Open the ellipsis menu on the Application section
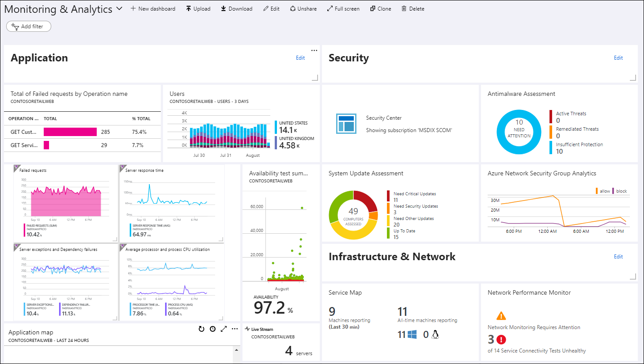Viewport: 644px width, 364px height. tap(314, 50)
